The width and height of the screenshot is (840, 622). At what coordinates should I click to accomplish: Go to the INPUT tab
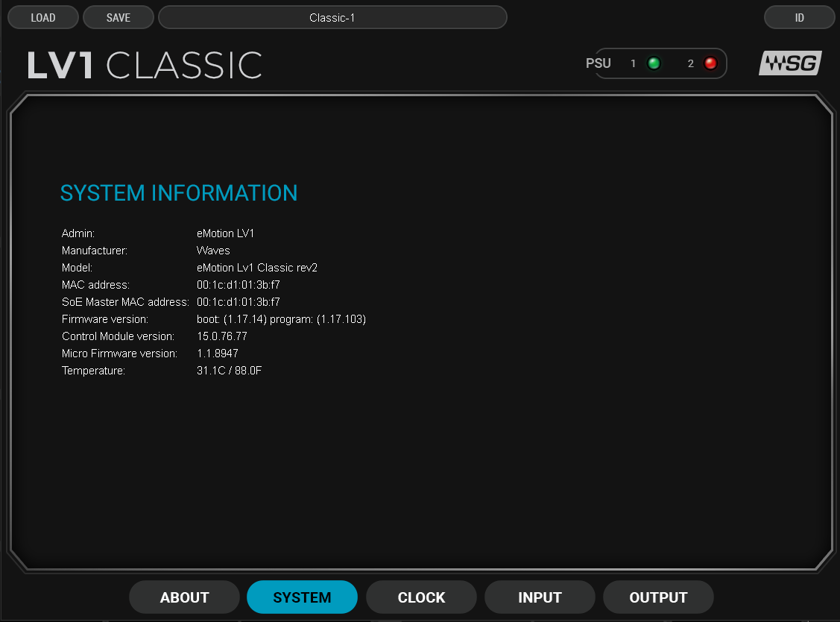[540, 597]
